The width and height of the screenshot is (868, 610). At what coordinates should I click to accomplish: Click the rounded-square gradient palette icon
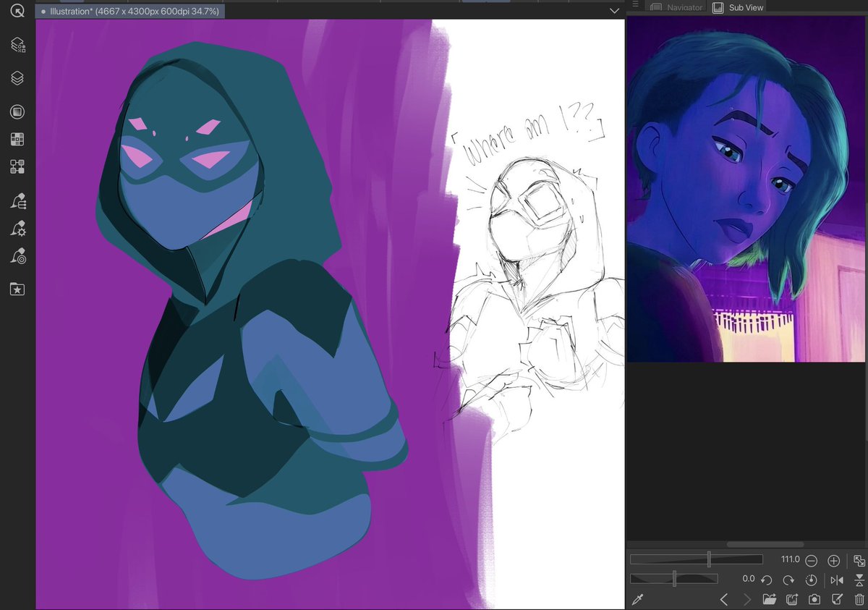[17, 112]
